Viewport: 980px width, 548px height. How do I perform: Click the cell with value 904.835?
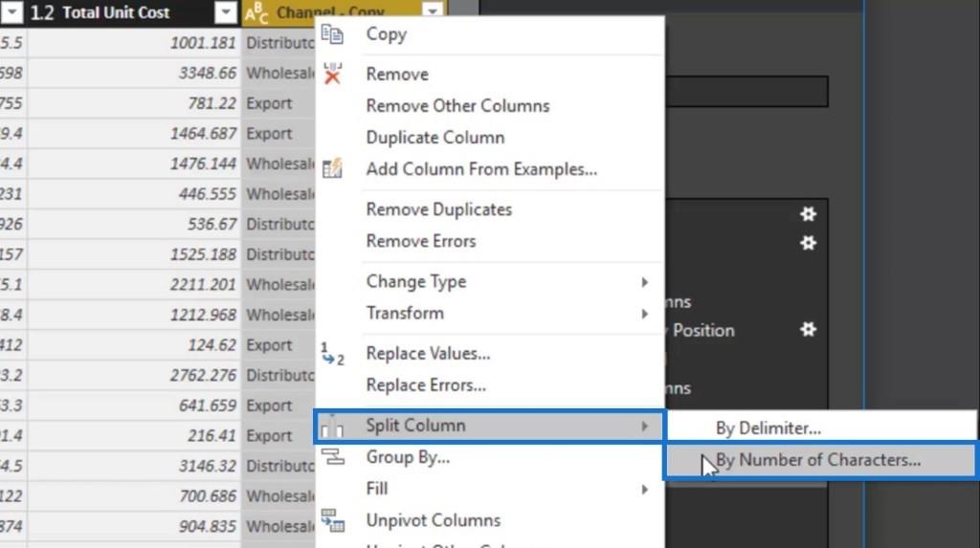(133, 526)
